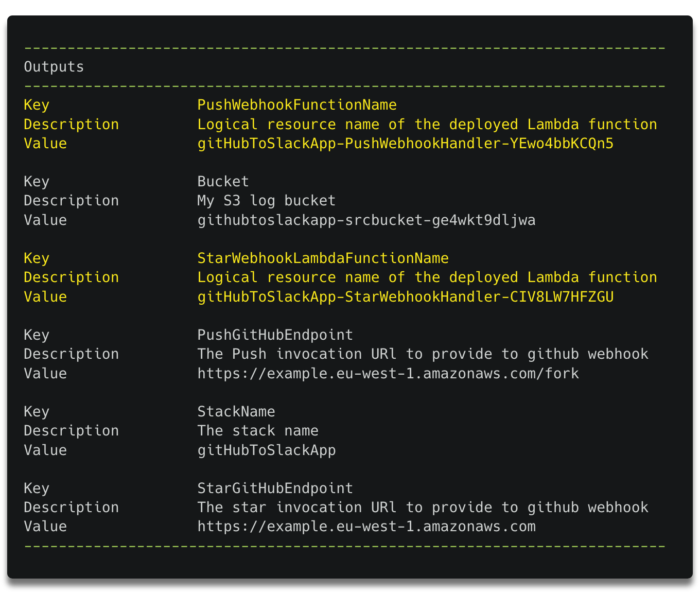Click the Key label beside StarGitHubEndpoint

(x=37, y=488)
